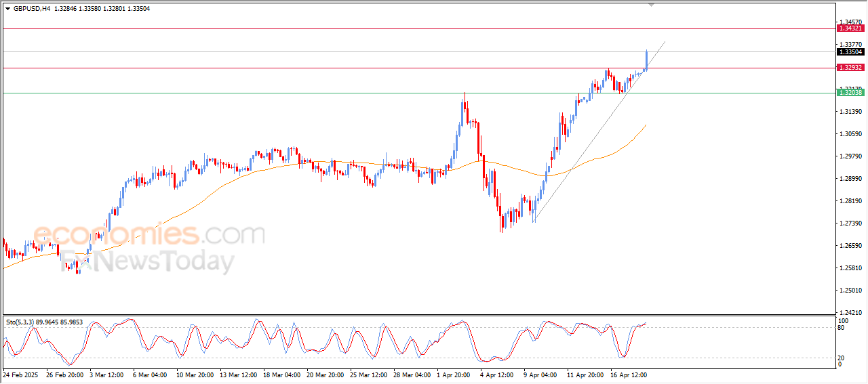
Task: Click the black 1.33504 current price label
Action: tap(850, 51)
